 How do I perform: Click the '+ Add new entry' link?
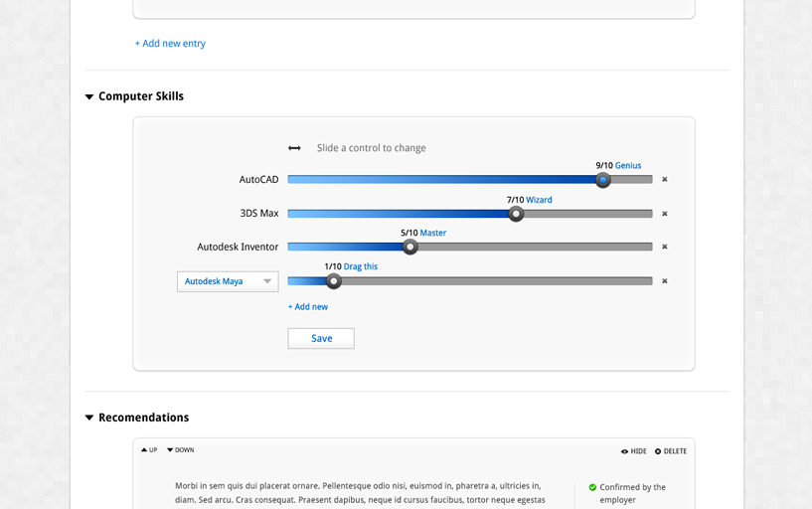coord(170,44)
